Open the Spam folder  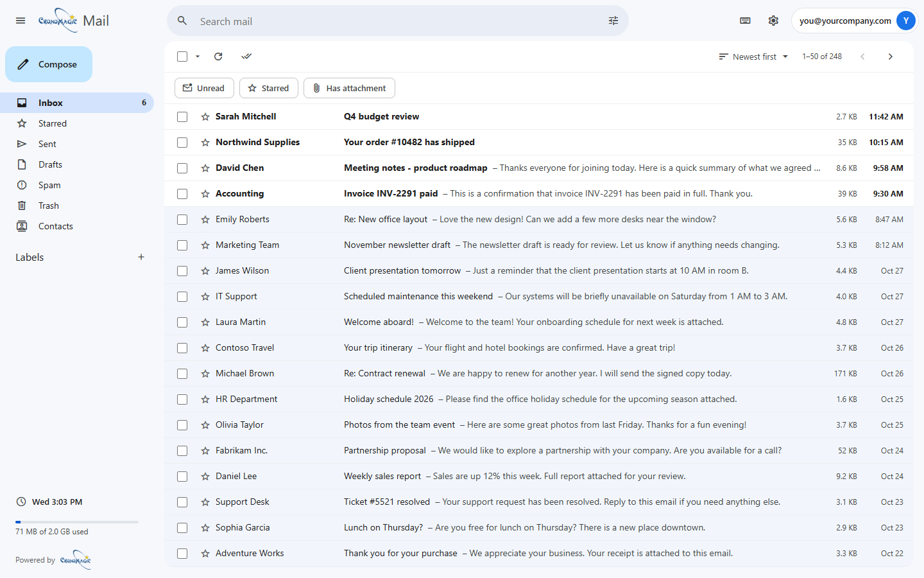click(77, 185)
